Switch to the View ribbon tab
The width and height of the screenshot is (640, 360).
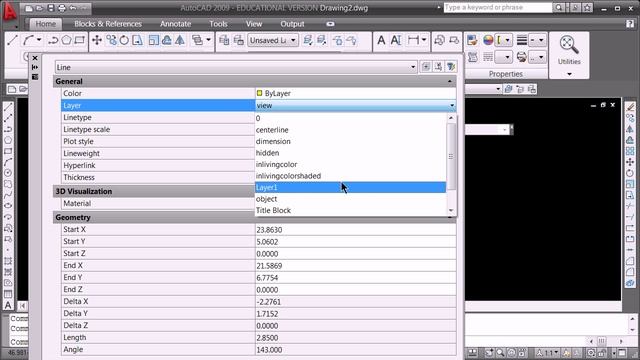click(254, 24)
